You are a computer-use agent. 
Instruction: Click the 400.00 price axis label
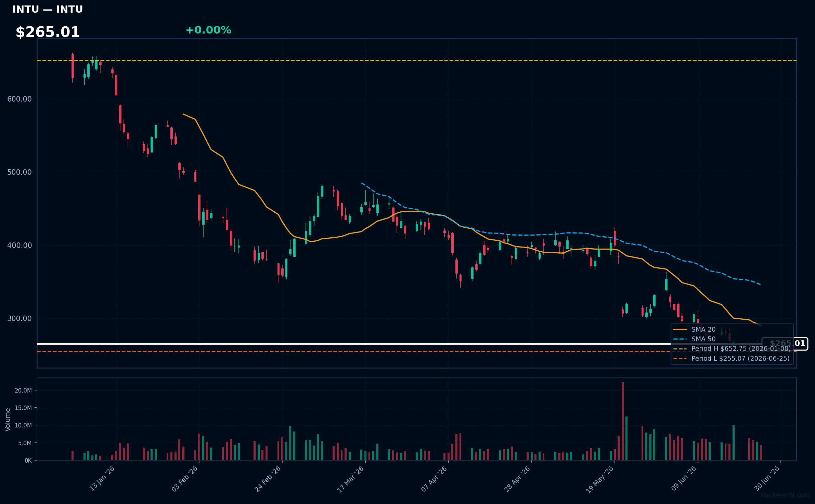tap(20, 245)
